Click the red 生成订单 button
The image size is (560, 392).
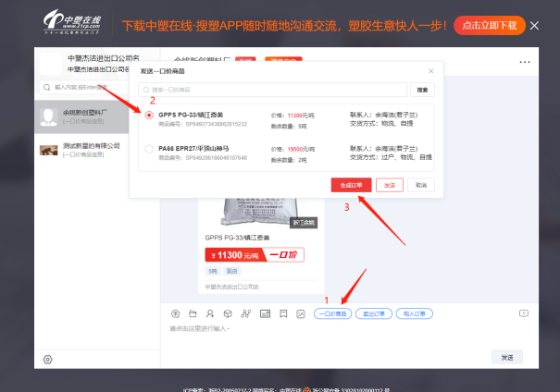pos(351,185)
